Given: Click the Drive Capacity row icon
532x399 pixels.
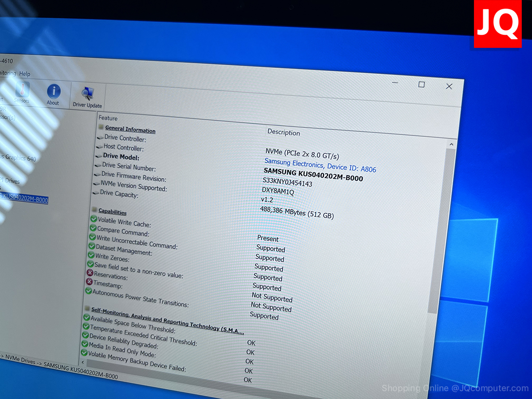Looking at the screenshot, I should (x=96, y=193).
